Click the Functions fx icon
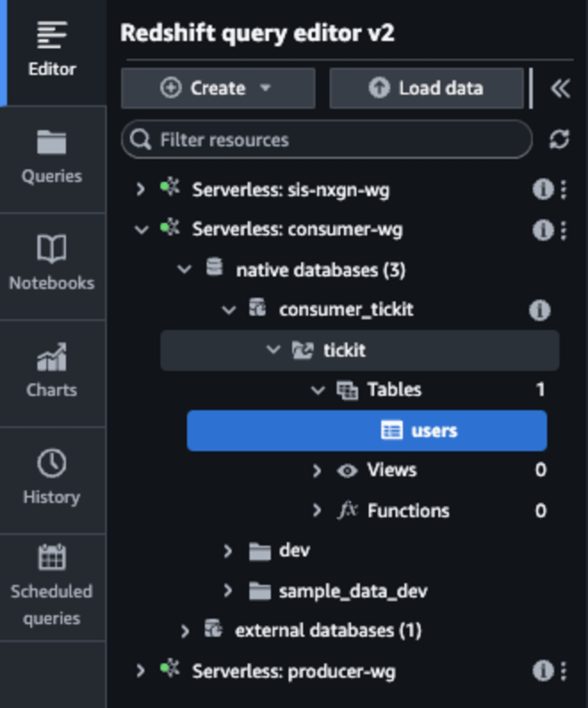The width and height of the screenshot is (588, 708). pos(347,510)
